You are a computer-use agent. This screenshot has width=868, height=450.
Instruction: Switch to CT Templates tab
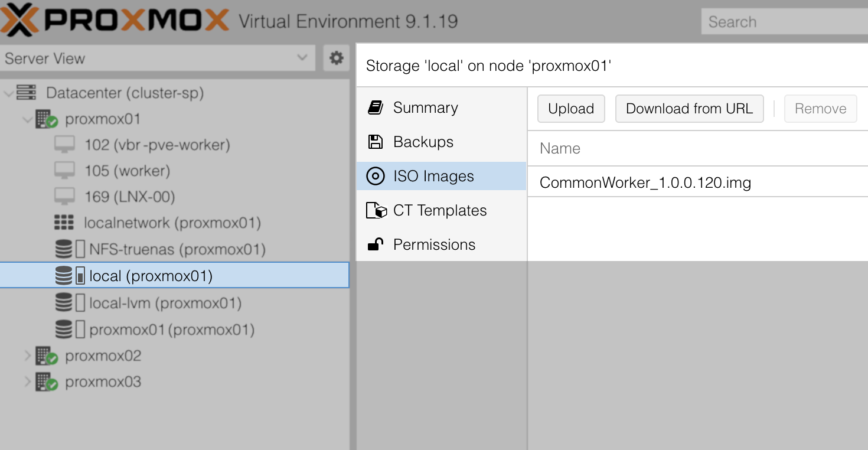point(441,210)
